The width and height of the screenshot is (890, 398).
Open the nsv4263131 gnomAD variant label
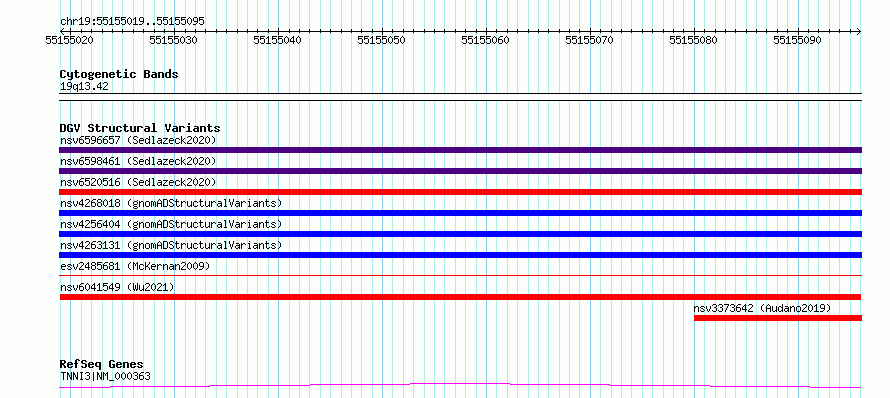171,245
